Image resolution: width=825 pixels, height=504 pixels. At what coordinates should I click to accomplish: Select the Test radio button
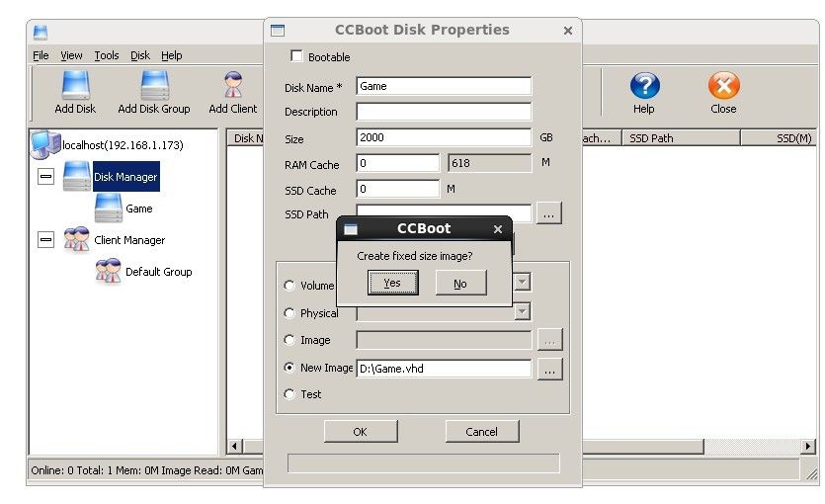coord(289,393)
